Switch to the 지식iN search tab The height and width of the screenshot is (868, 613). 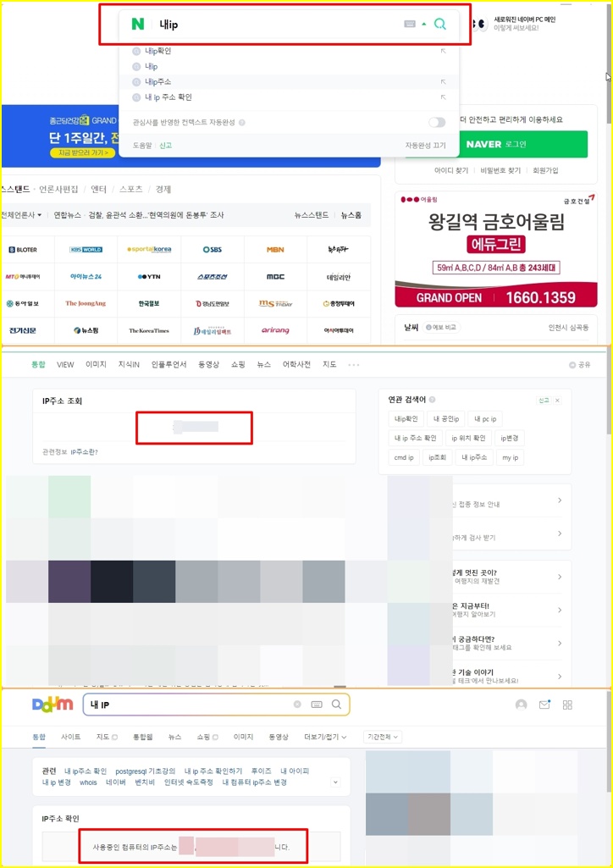point(129,364)
